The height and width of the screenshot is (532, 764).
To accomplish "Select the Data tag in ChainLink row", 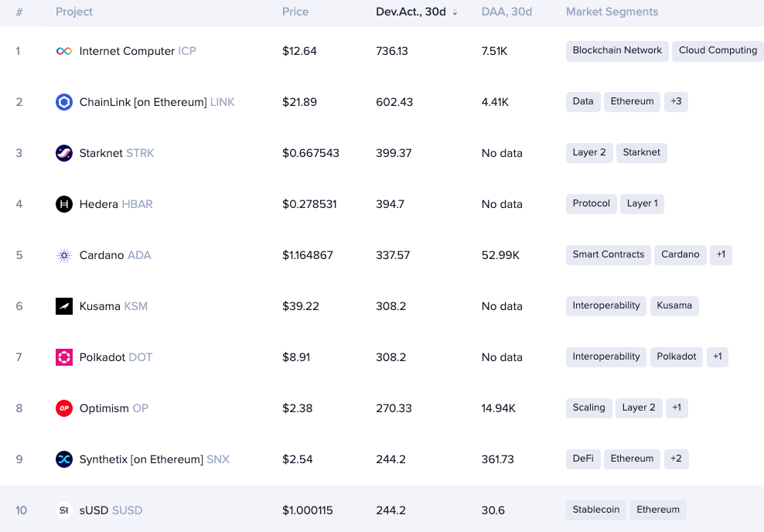I will click(x=583, y=102).
